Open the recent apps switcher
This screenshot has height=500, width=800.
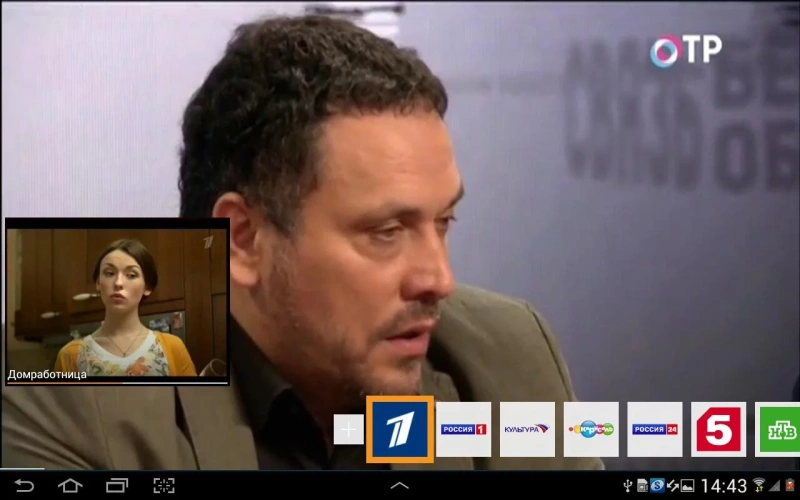[x=117, y=486]
